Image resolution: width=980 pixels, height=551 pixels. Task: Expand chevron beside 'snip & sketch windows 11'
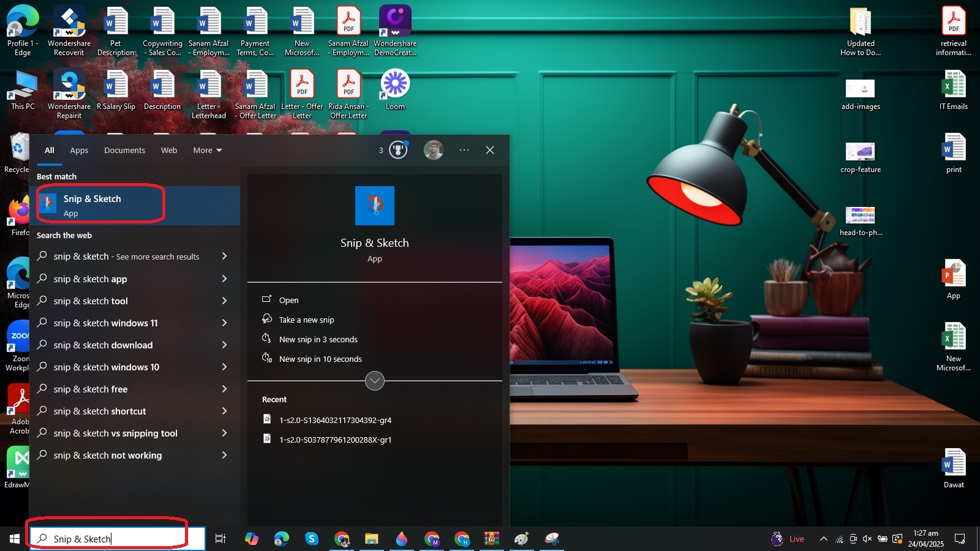[224, 323]
